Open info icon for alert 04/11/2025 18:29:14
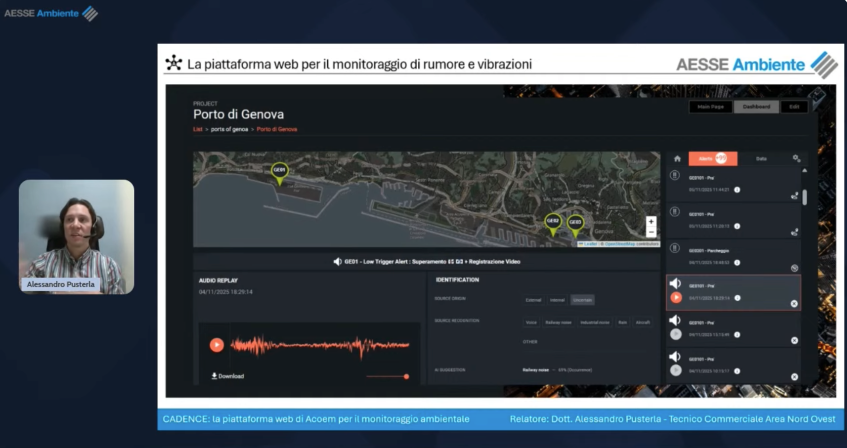 [737, 298]
